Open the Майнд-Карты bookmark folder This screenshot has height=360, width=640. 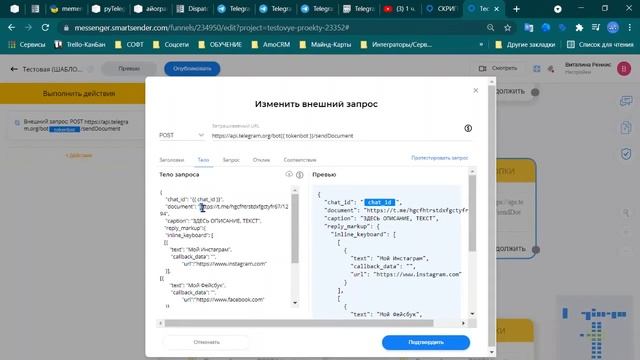[326, 44]
